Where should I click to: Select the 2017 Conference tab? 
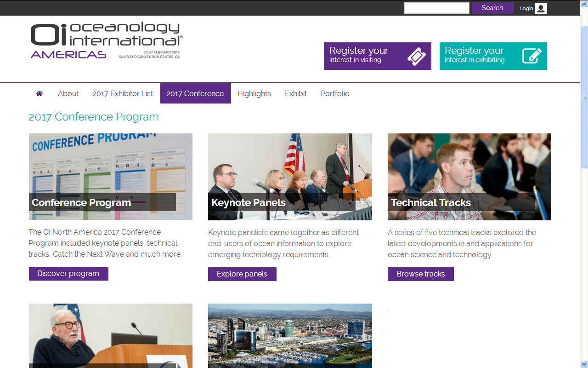[195, 93]
